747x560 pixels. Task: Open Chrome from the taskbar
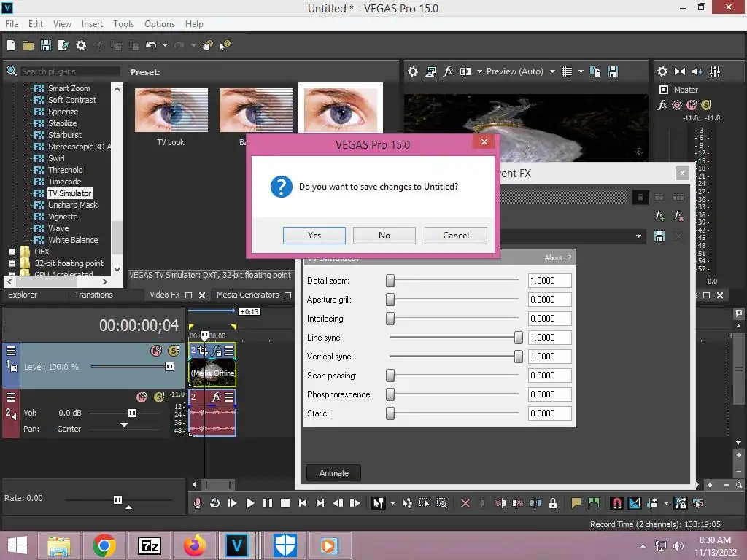click(x=104, y=545)
